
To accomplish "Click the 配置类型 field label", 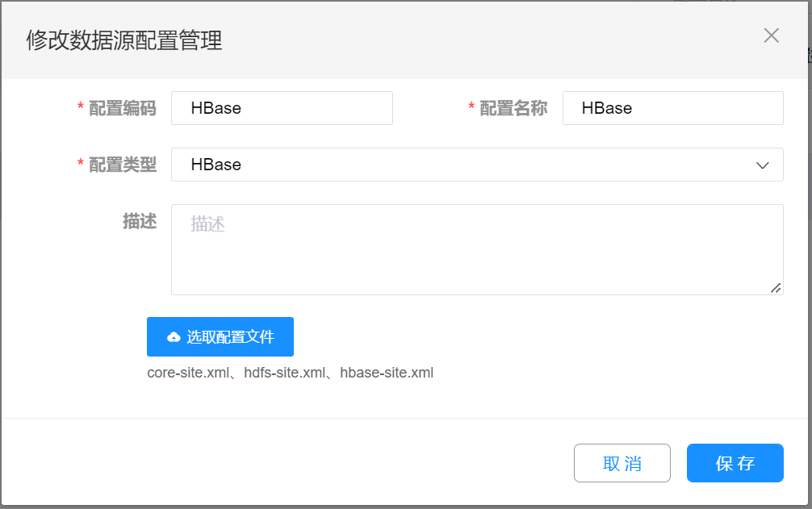I will 122,165.
